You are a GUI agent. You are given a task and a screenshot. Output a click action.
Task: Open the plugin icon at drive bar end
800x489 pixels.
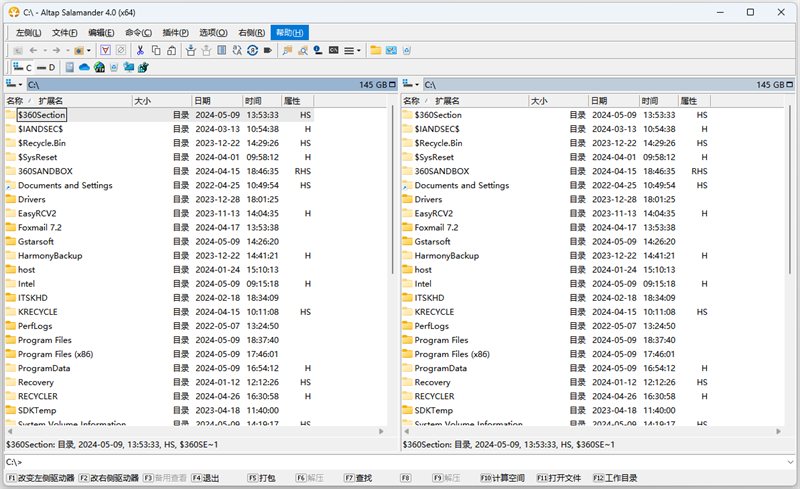tap(143, 67)
